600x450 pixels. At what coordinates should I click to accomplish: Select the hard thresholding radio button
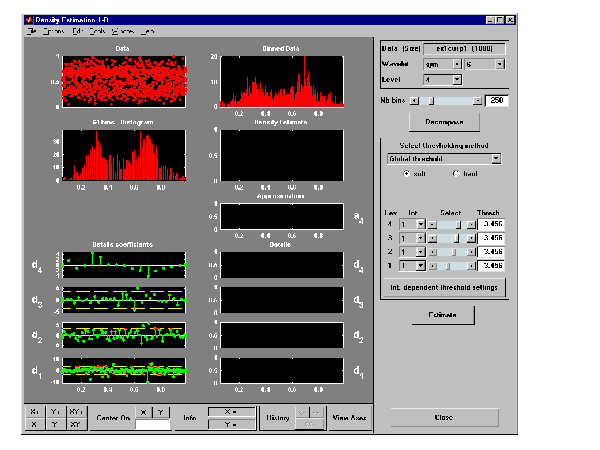457,173
